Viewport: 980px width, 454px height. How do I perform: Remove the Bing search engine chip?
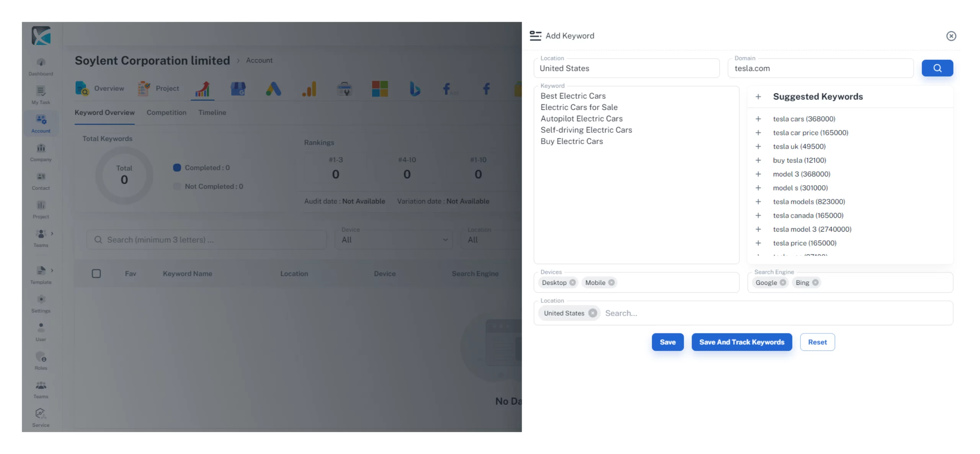[815, 283]
